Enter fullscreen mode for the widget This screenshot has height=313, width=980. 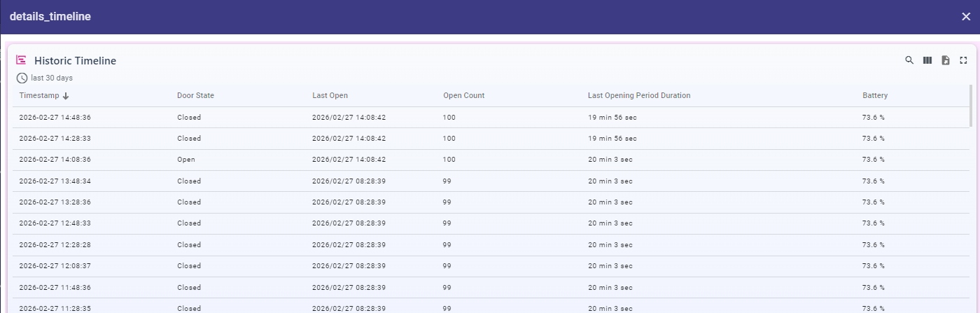tap(963, 60)
